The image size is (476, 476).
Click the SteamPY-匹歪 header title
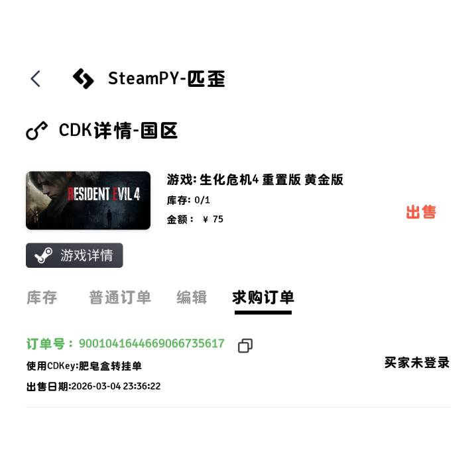pos(166,79)
